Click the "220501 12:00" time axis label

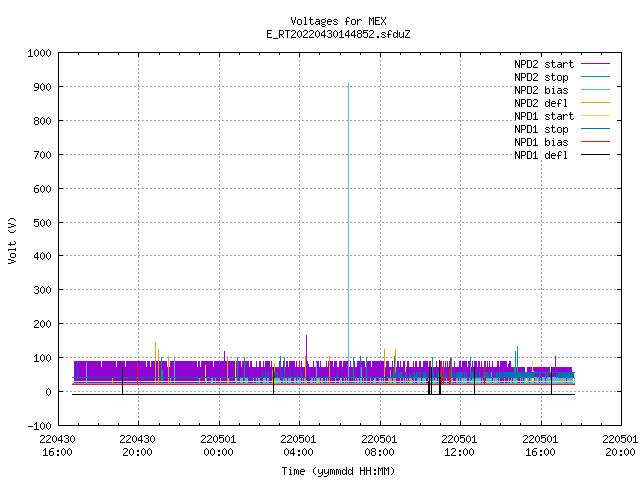point(460,445)
